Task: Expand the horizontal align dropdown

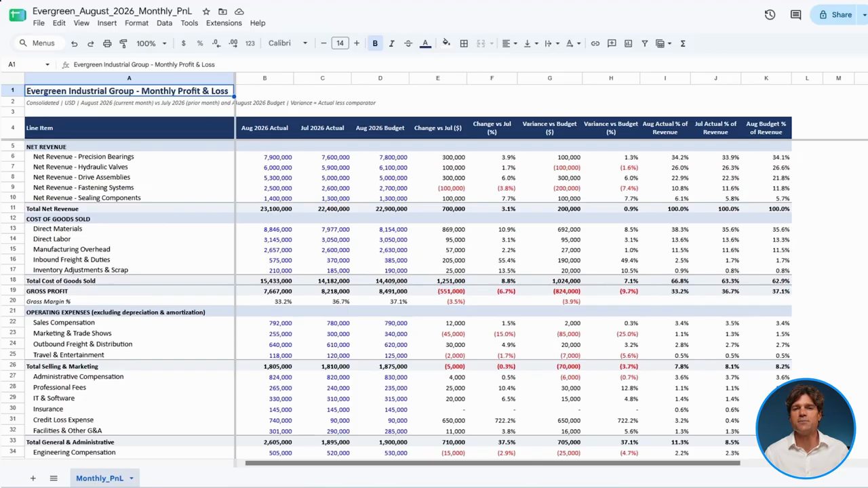Action: click(509, 43)
